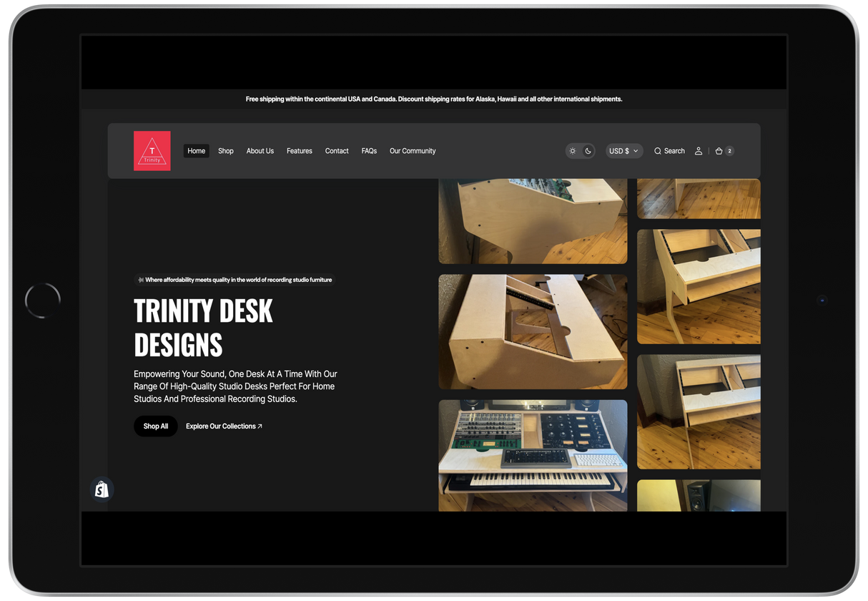Open the shopping cart basket icon

tap(719, 151)
